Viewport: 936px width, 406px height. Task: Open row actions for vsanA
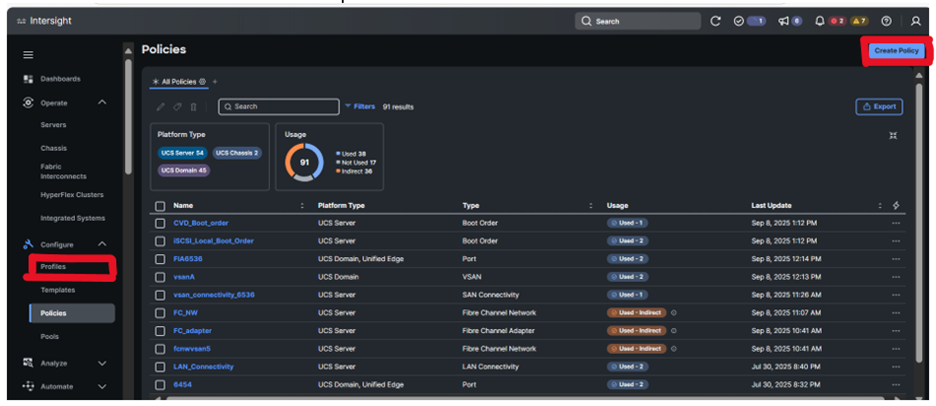pos(895,277)
